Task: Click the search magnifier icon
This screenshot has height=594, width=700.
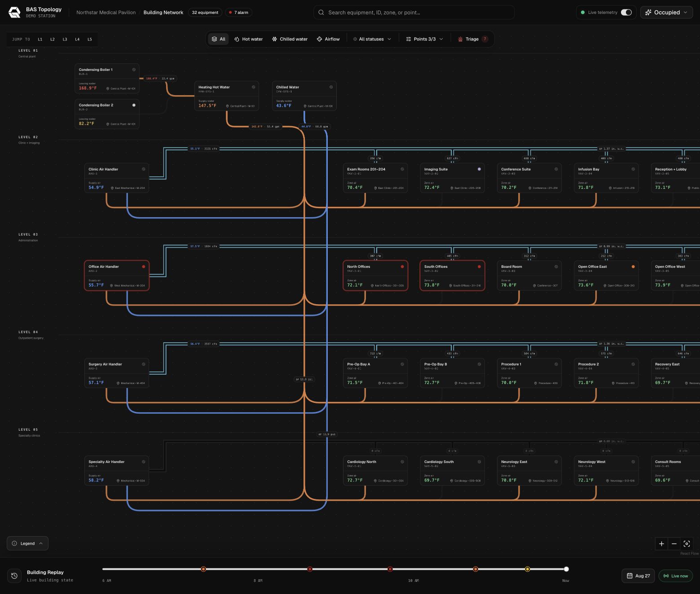Action: coord(321,13)
